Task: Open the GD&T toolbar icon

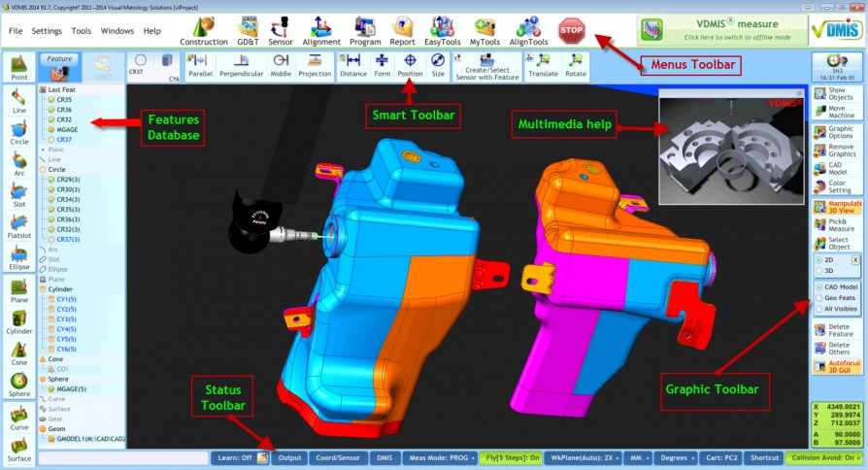Action: (x=248, y=31)
